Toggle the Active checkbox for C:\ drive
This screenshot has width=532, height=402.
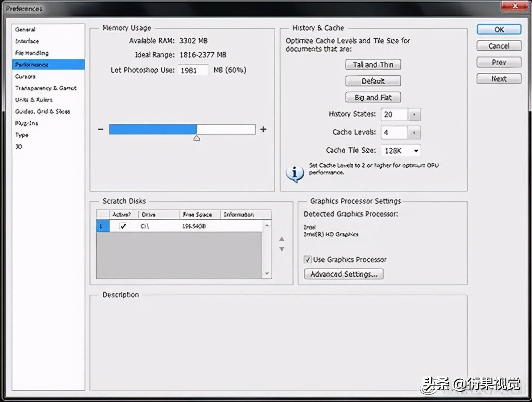pos(123,226)
